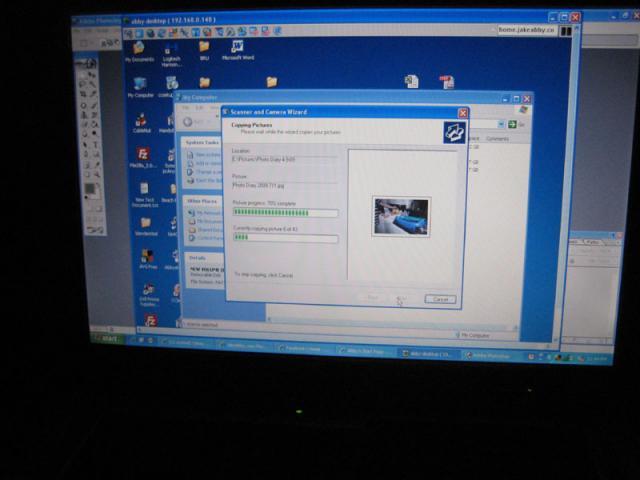Click the Back arrow in My Computer window

(187, 122)
